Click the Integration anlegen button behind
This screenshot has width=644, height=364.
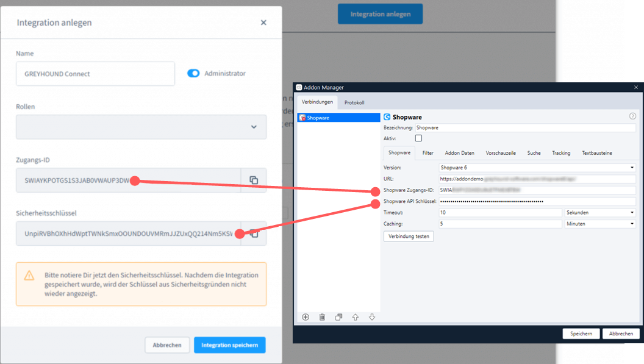click(x=381, y=14)
